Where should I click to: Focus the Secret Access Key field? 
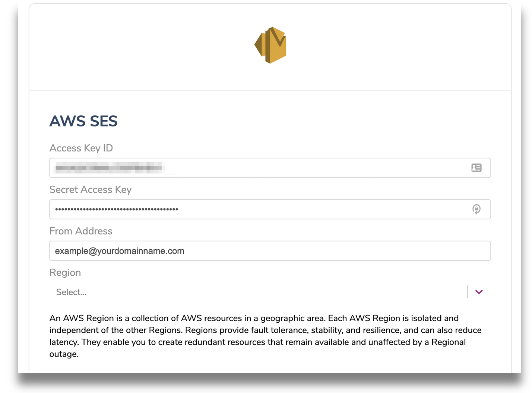point(270,209)
